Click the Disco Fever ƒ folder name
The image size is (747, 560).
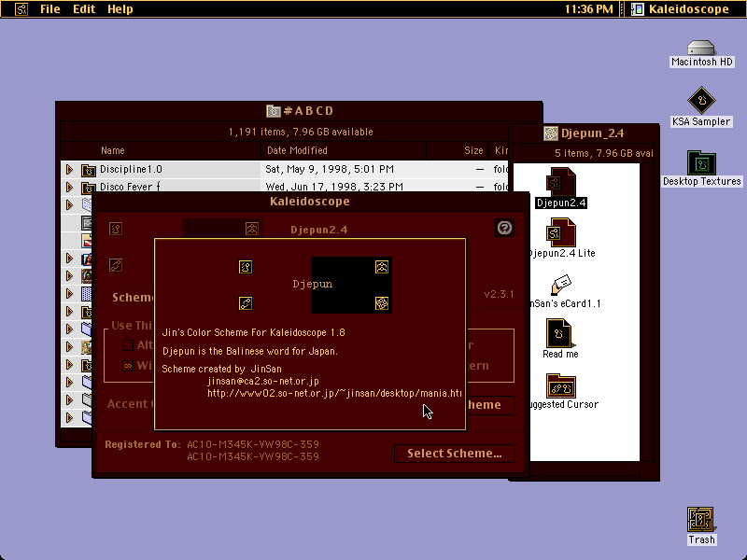pyautogui.click(x=130, y=187)
